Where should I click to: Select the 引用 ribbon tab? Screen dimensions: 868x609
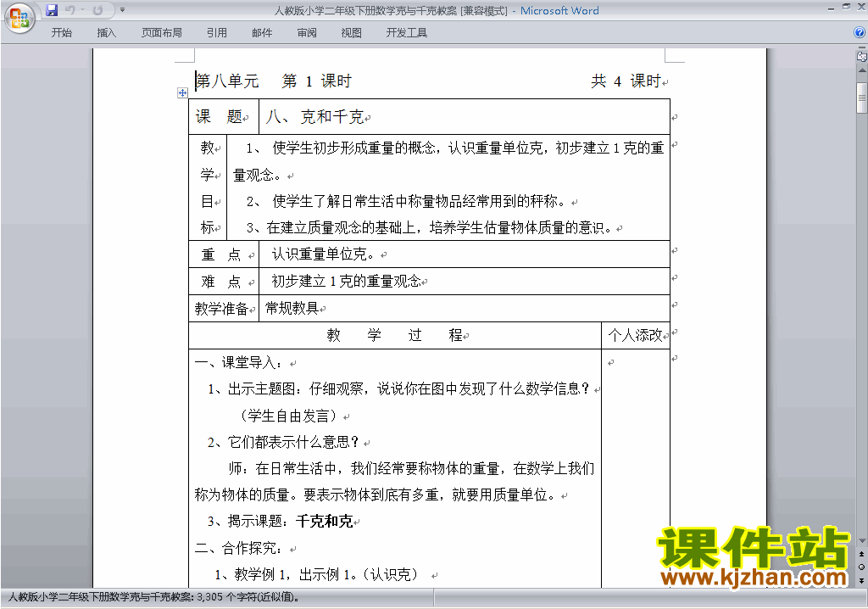tap(217, 33)
